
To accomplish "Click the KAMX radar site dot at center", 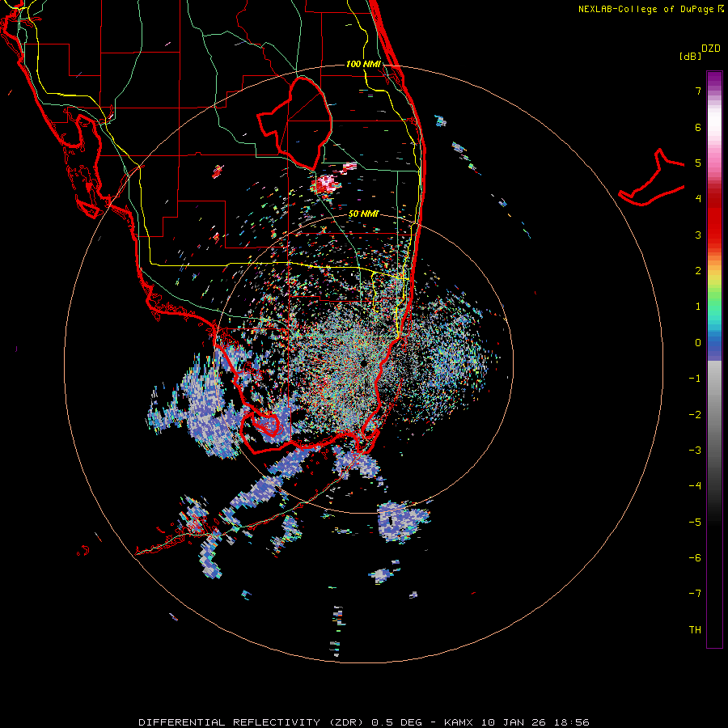I will pyautogui.click(x=363, y=363).
